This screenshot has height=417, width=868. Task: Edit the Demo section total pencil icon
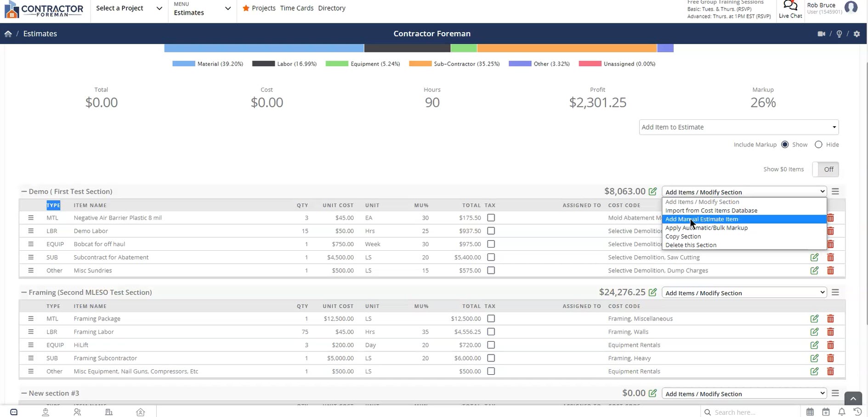point(652,192)
